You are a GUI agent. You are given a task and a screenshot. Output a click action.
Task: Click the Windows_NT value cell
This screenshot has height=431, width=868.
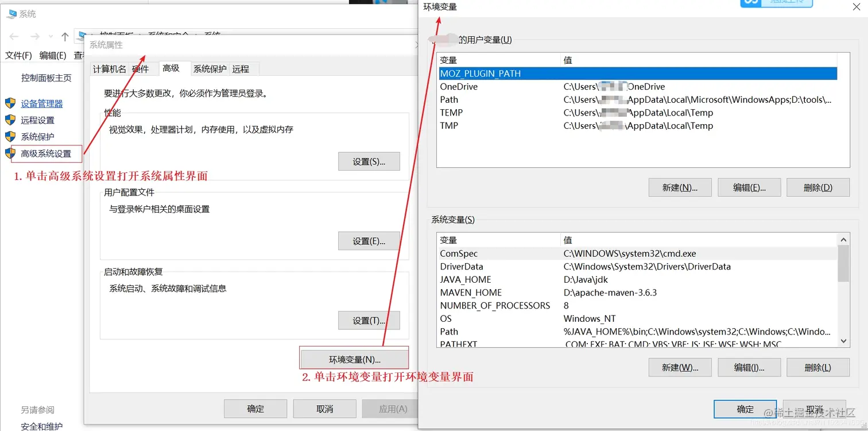click(590, 318)
